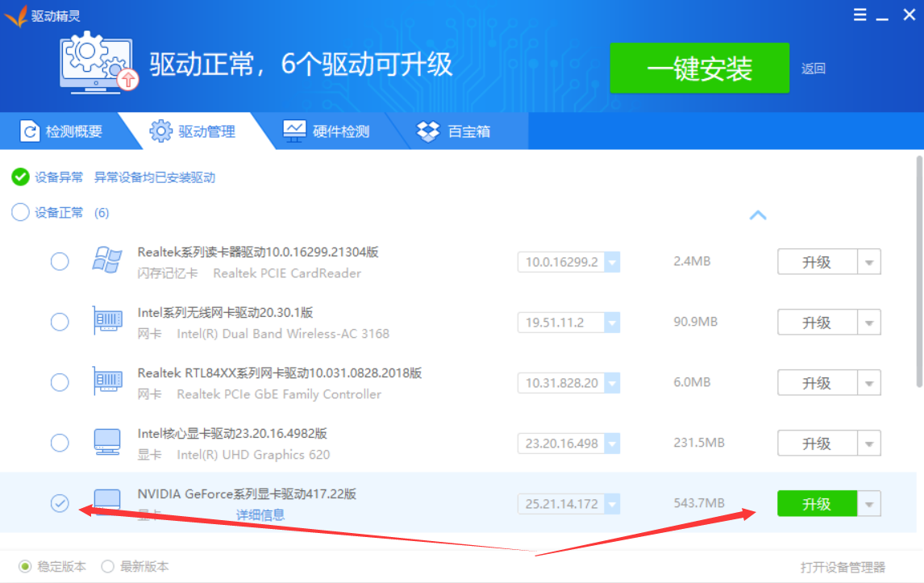The width and height of the screenshot is (924, 583).
Task: Click the 驱动精灵 logo icon
Action: point(16,14)
